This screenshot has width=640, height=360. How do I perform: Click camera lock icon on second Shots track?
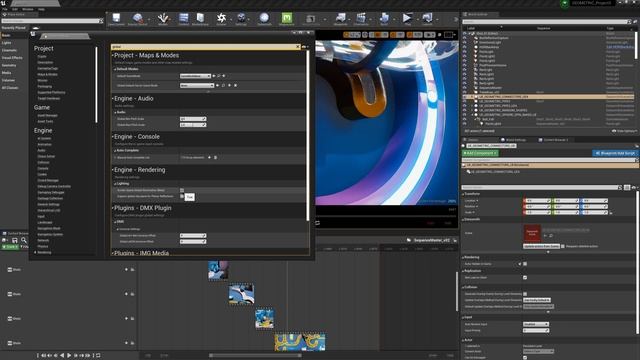[133, 294]
